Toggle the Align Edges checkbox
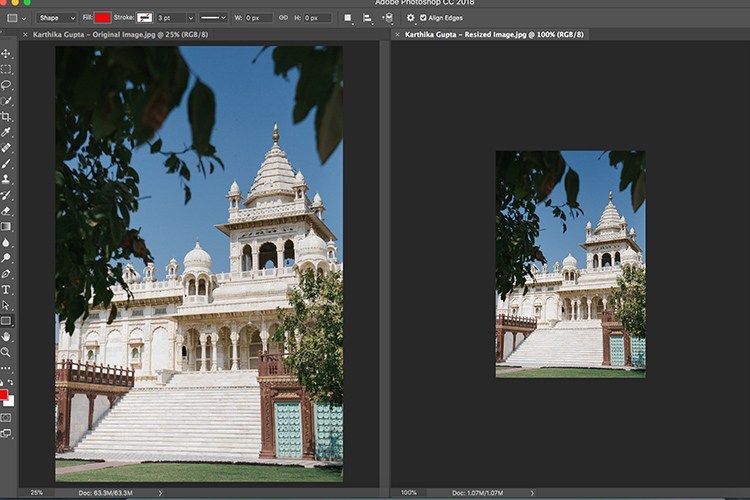 click(424, 18)
